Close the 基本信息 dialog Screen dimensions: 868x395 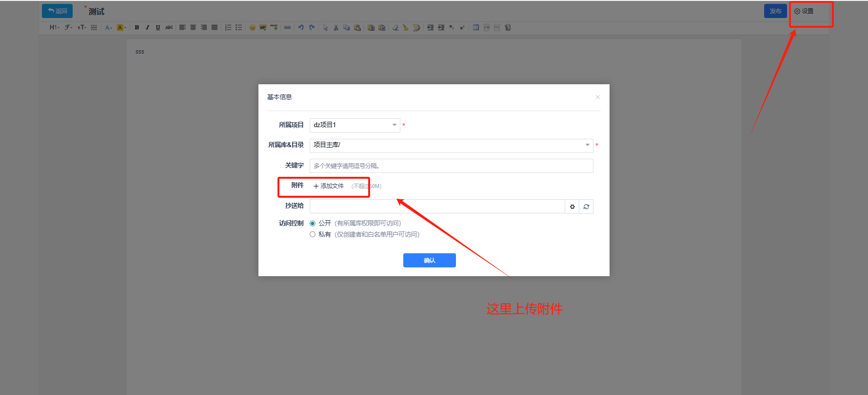(598, 97)
